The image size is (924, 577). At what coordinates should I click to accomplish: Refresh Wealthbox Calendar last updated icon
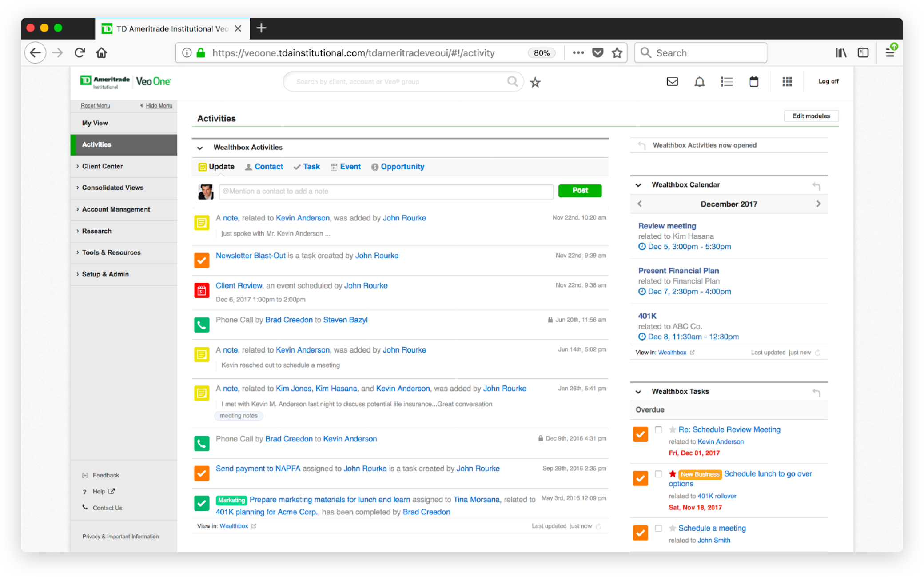click(x=818, y=353)
